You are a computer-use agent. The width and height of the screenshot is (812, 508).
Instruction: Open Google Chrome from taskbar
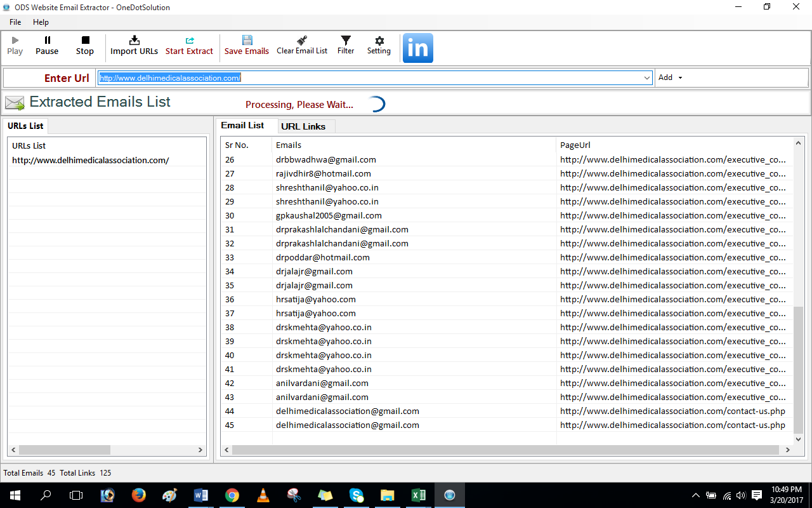[232, 495]
